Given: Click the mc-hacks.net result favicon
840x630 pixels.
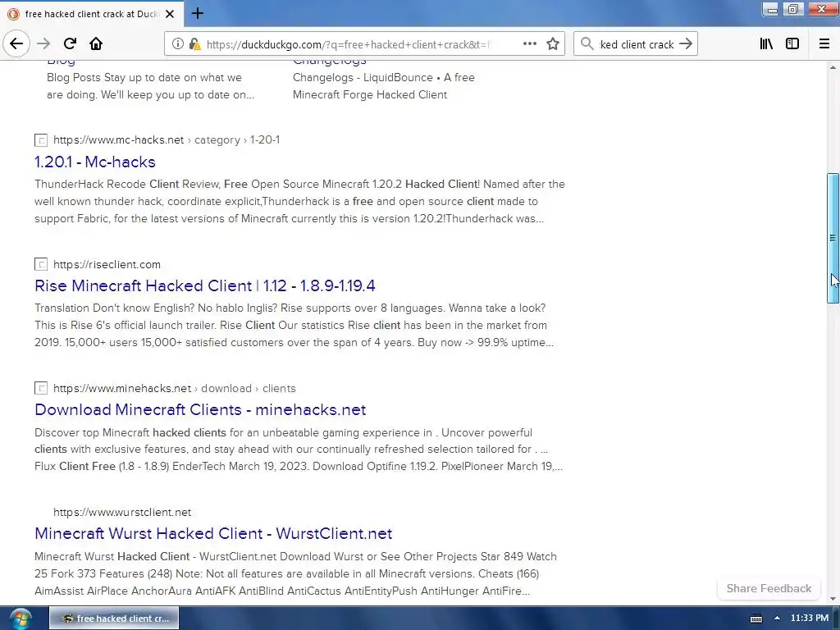Looking at the screenshot, I should (41, 140).
